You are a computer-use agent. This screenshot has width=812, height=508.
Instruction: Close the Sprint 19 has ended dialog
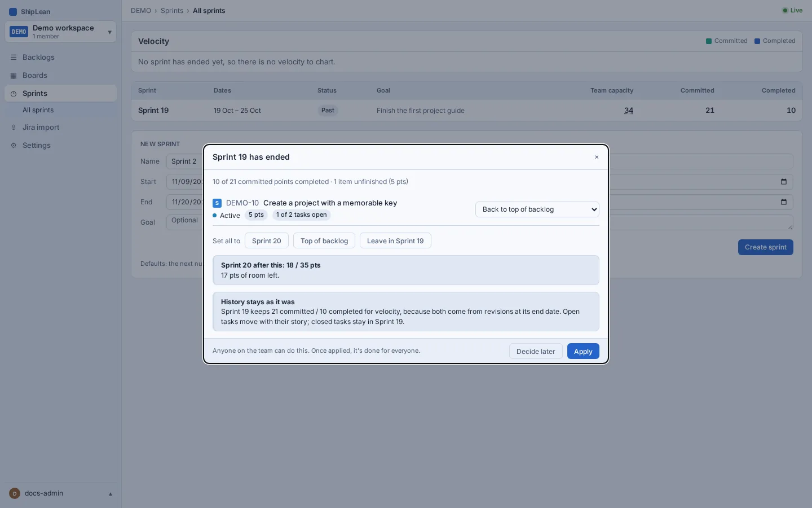(x=597, y=157)
